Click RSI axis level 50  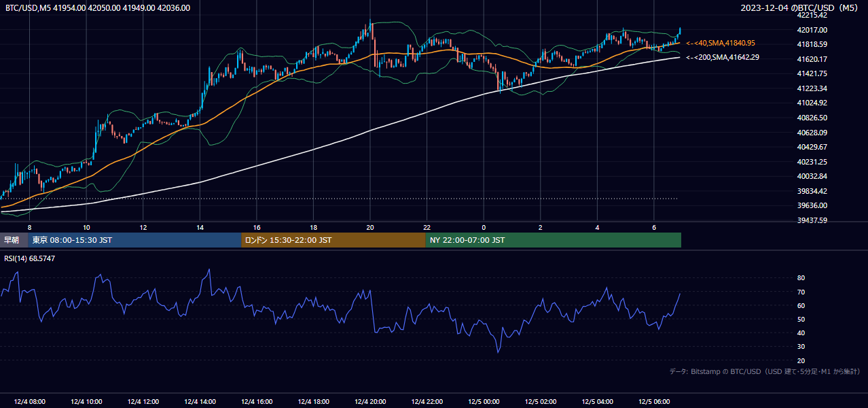tap(801, 319)
